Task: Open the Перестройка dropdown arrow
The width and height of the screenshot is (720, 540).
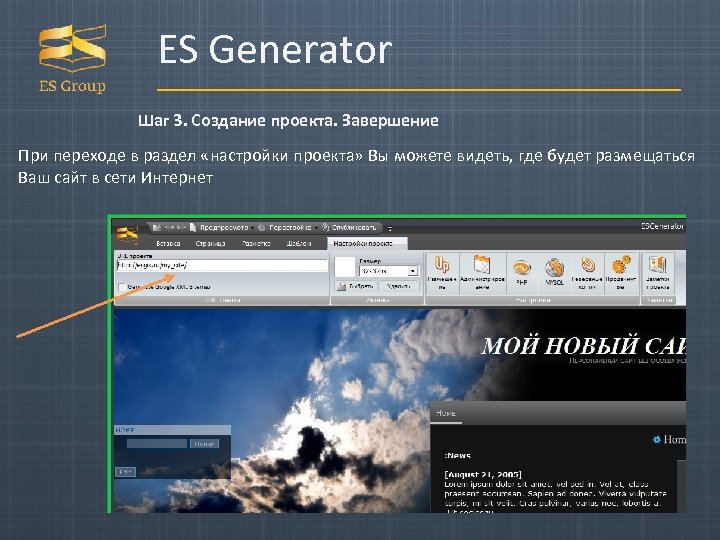Action: click(x=316, y=228)
